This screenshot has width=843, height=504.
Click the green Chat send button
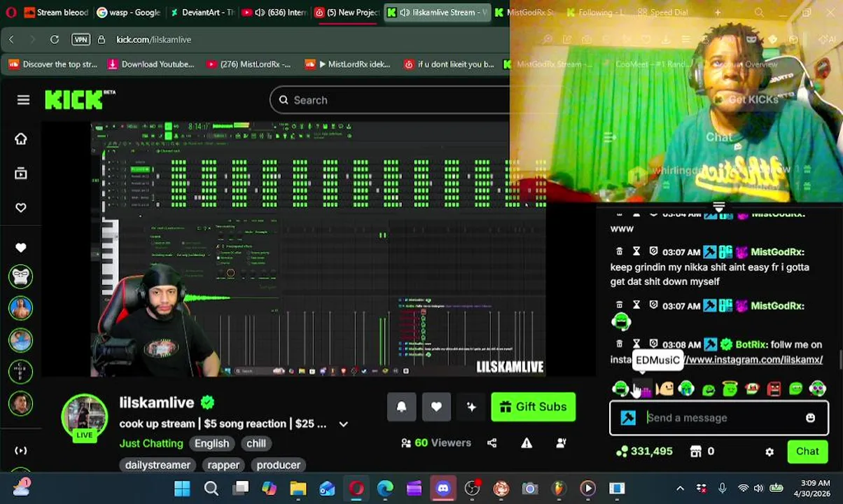tap(807, 451)
